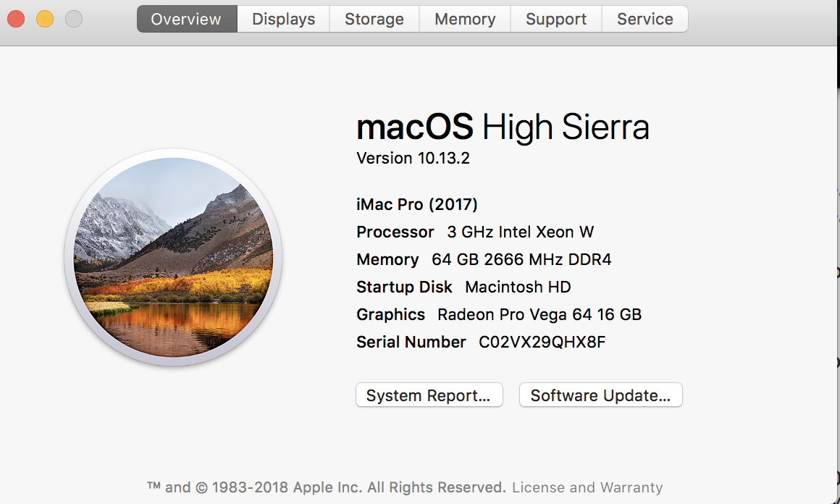Click the Macintosh HD startup disk text
This screenshot has width=840, height=504.
pos(518,287)
